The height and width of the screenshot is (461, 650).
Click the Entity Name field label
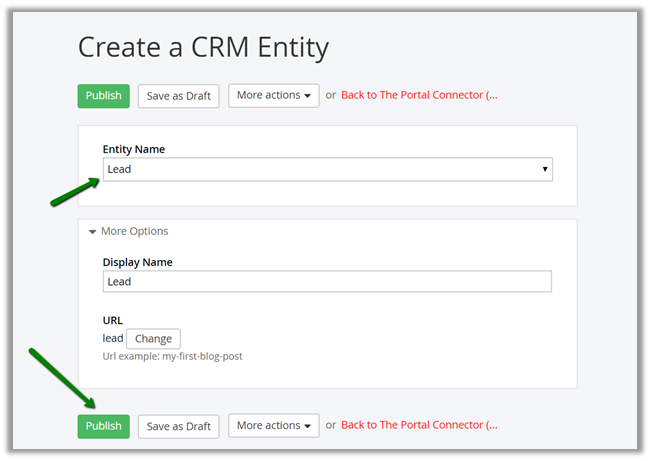point(134,149)
